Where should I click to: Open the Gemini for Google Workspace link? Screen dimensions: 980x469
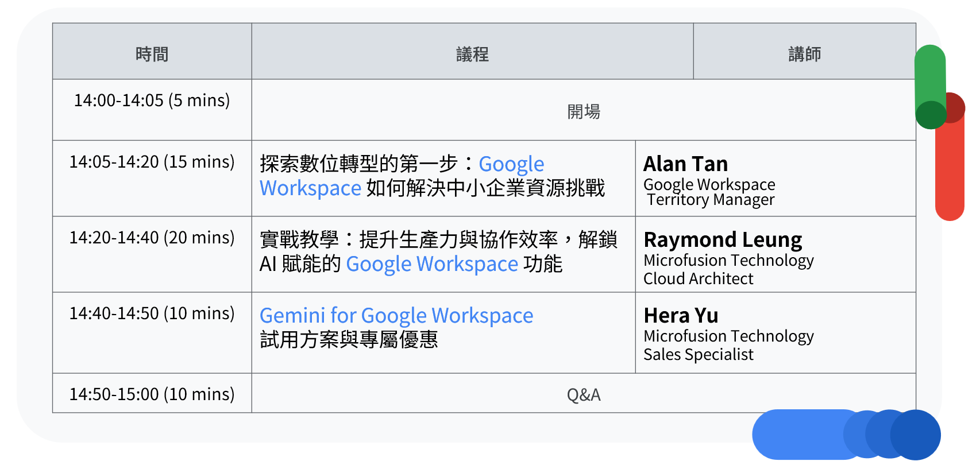tap(396, 316)
